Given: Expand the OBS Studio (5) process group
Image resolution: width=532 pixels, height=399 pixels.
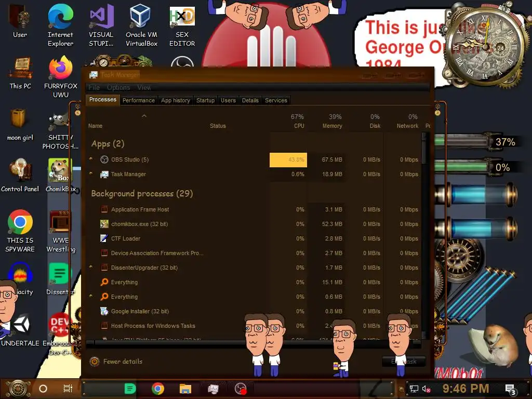Looking at the screenshot, I should 91,159.
